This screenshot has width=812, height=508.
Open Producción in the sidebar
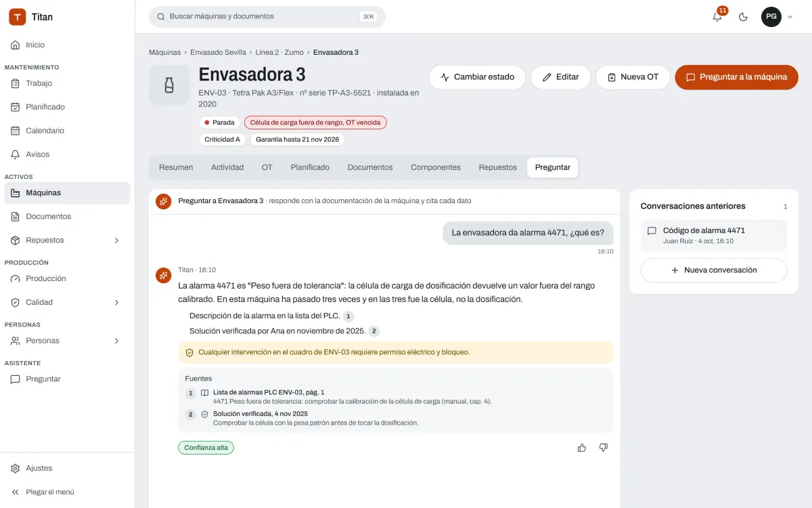point(67,278)
